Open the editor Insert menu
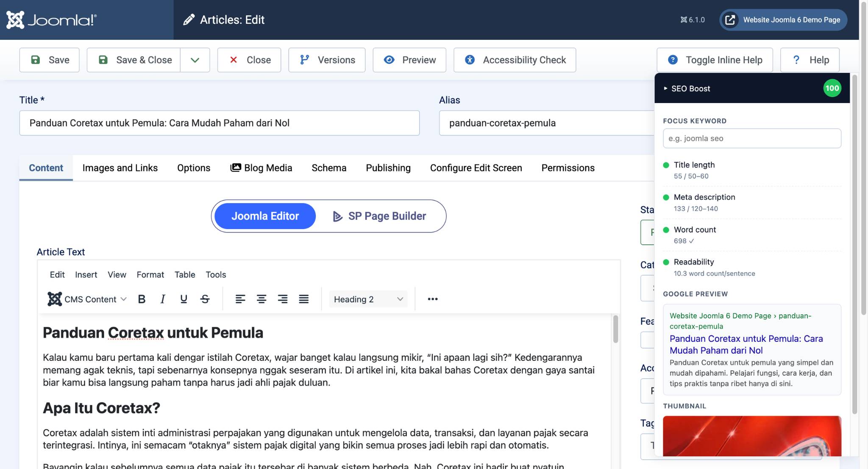Image resolution: width=868 pixels, height=469 pixels. pyautogui.click(x=86, y=275)
